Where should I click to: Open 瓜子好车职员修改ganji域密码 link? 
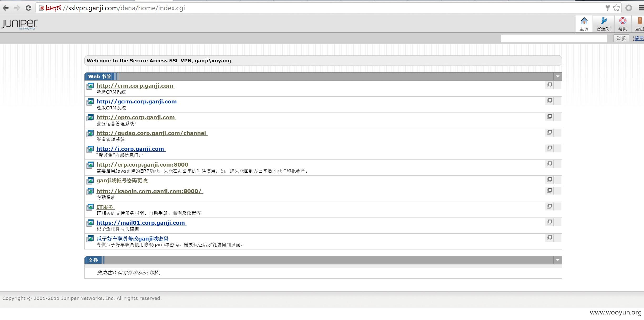(133, 239)
